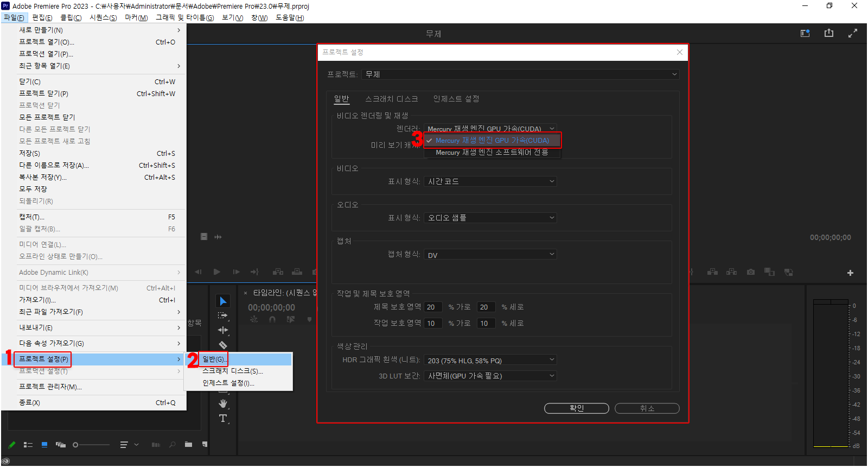
Task: Click the 확인 button
Action: tap(577, 408)
